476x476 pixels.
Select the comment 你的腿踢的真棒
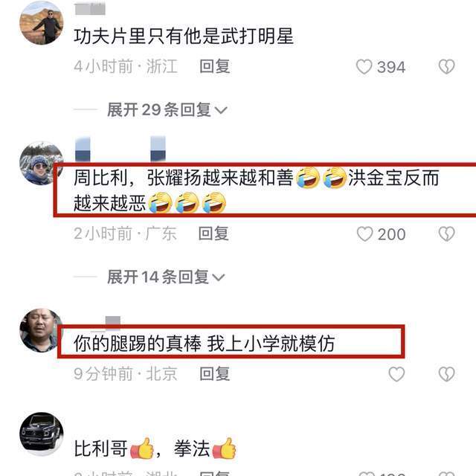point(138,344)
